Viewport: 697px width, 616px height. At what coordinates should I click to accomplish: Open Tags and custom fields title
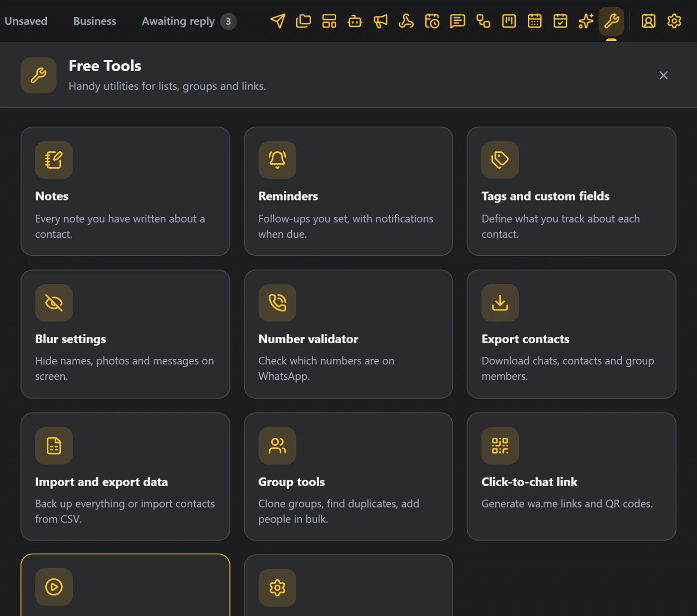pyautogui.click(x=545, y=196)
